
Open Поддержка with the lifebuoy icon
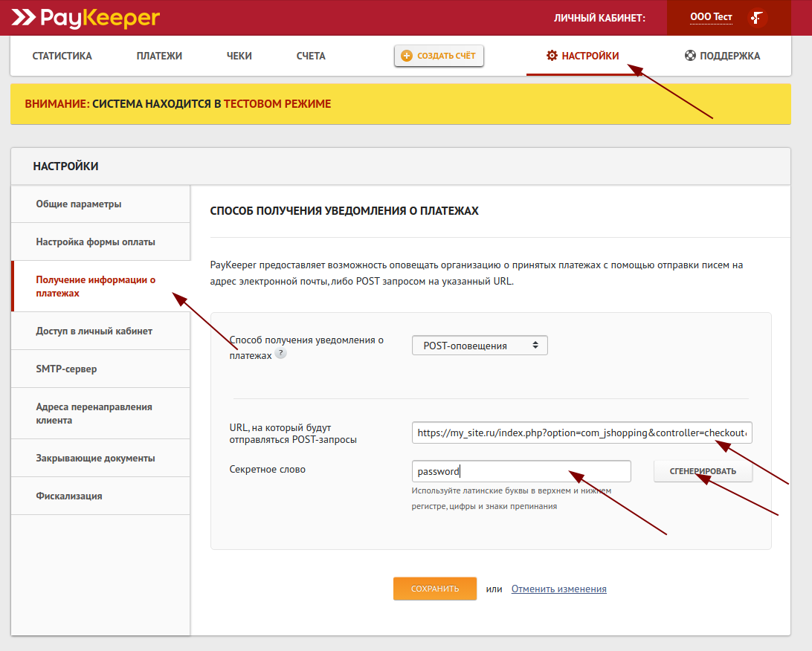tap(722, 56)
